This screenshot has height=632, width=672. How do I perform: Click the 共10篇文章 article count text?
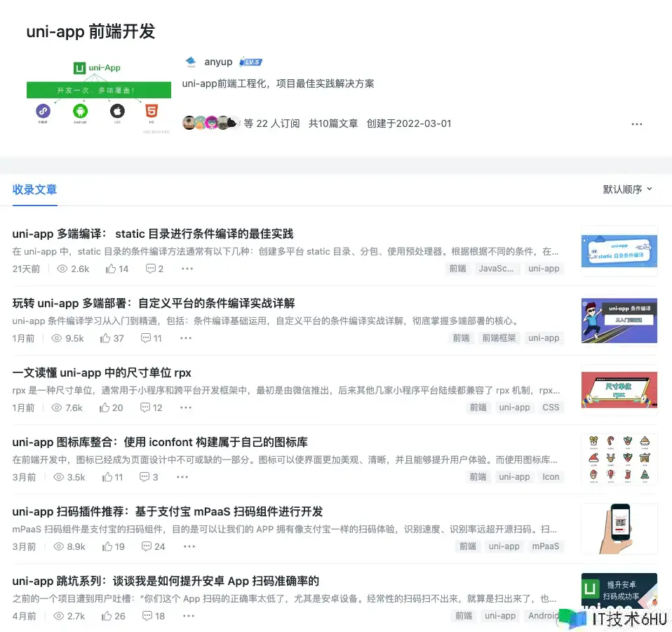[333, 123]
